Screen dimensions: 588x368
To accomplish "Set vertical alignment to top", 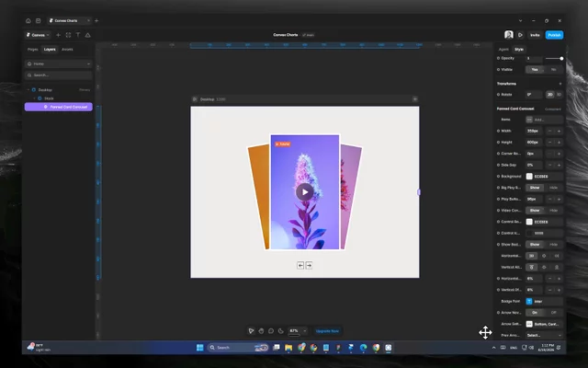I will coord(531,267).
